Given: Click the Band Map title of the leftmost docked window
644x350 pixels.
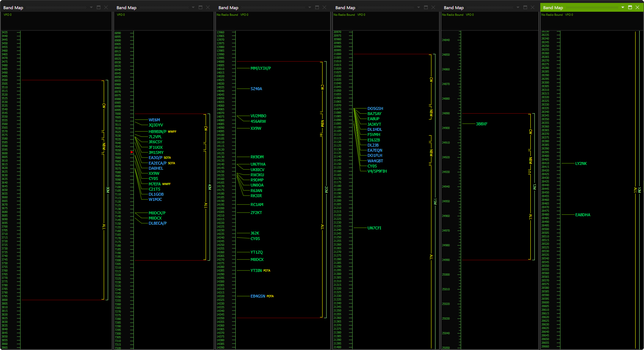Looking at the screenshot, I should pos(13,7).
